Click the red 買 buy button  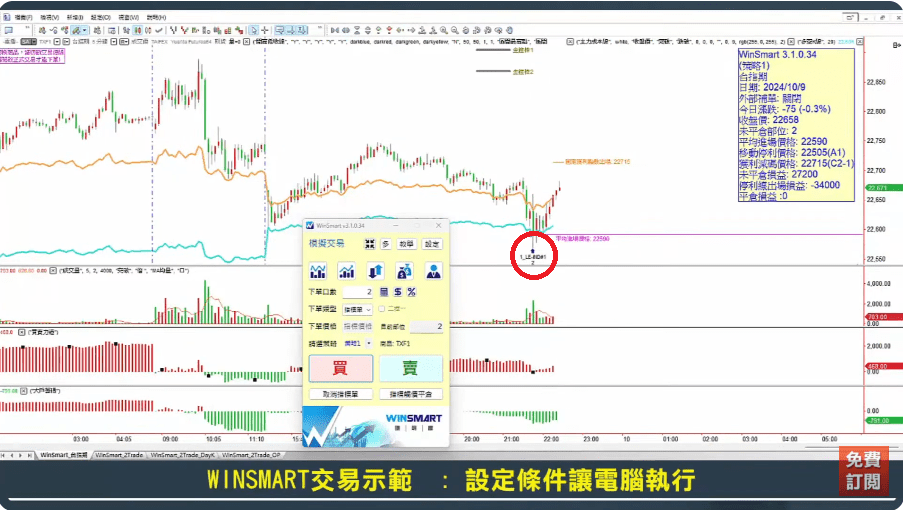click(x=341, y=369)
